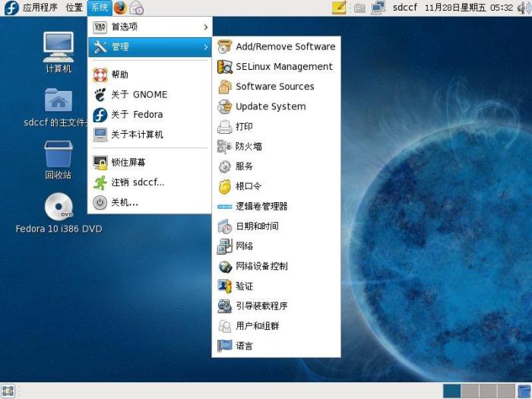
Task: Open the 应用程序 menu
Action: 40,8
